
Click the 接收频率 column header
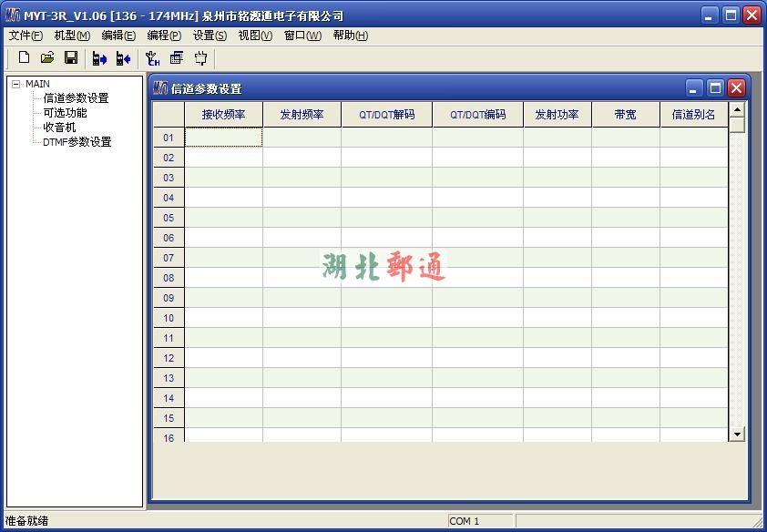click(x=223, y=115)
